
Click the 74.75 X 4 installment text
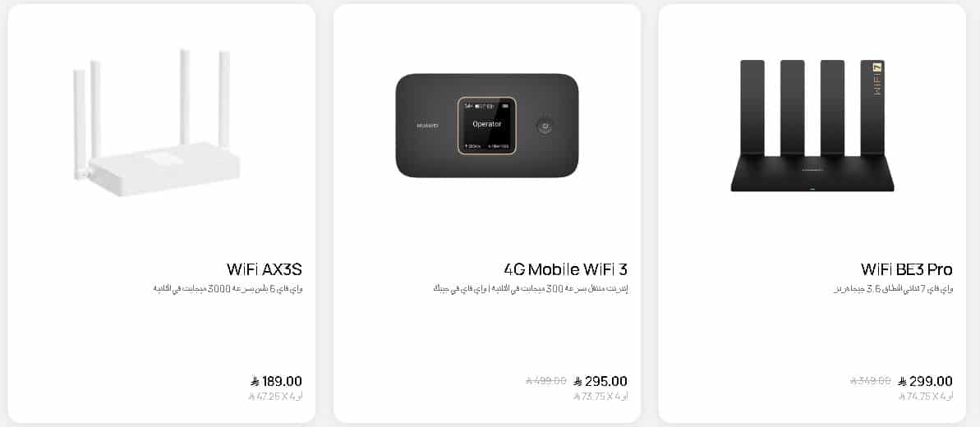pos(926,397)
